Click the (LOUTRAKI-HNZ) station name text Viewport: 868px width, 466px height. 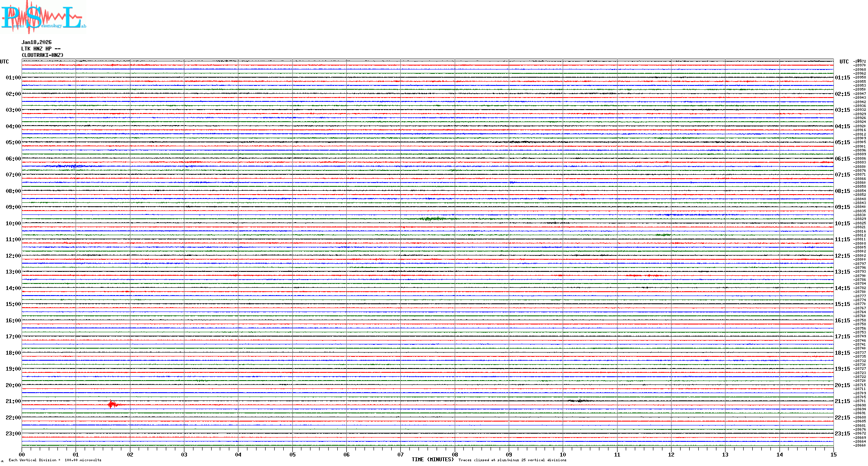43,55
